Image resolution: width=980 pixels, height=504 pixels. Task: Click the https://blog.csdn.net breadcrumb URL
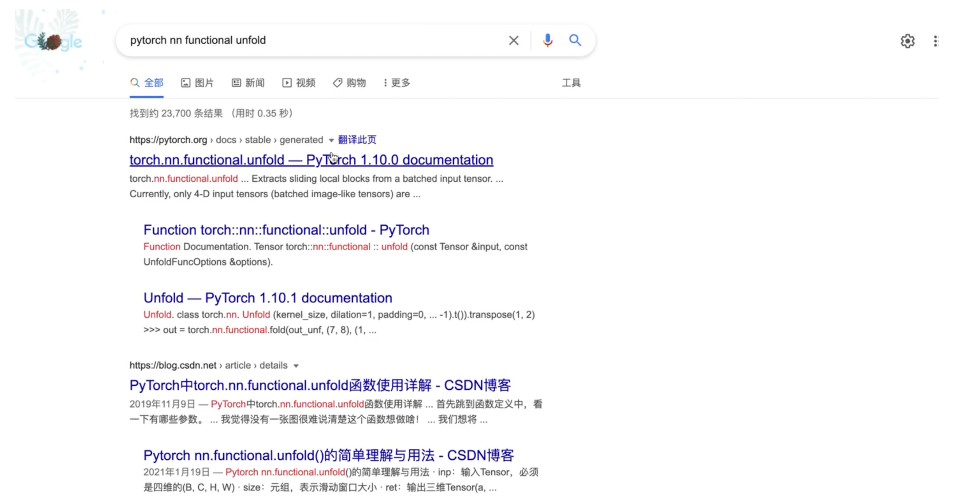click(x=173, y=366)
